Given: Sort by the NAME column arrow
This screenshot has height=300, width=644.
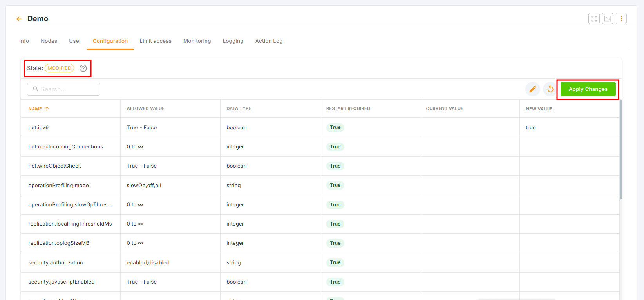Looking at the screenshot, I should [47, 109].
